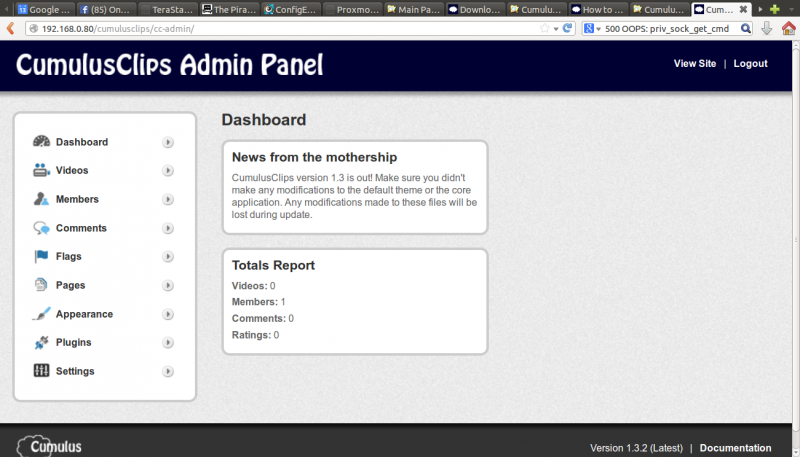Viewport: 800px width, 457px height.
Task: Click the Comments speech bubble icon
Action: 41,228
